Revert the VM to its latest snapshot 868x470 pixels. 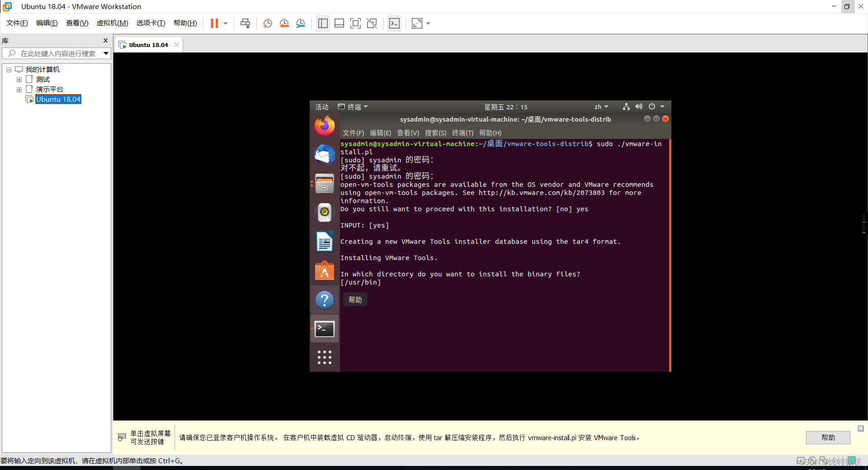point(284,23)
